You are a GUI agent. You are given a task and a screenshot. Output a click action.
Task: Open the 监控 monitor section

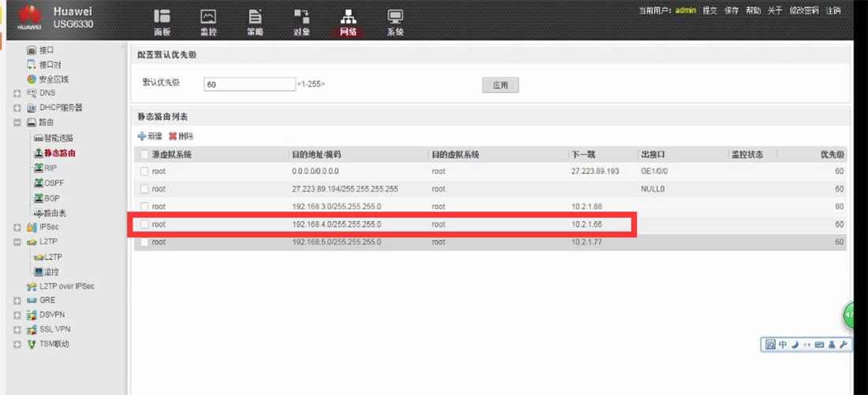tap(208, 21)
